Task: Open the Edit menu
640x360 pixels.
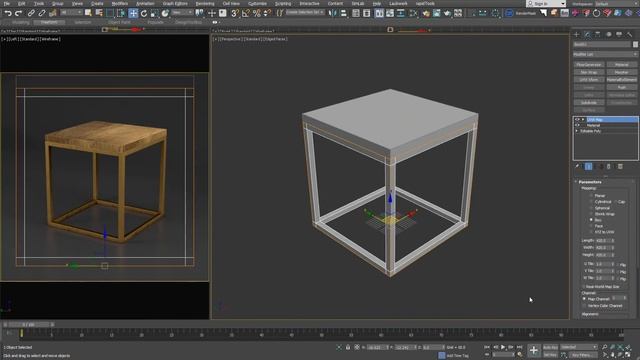Action: click(x=21, y=3)
